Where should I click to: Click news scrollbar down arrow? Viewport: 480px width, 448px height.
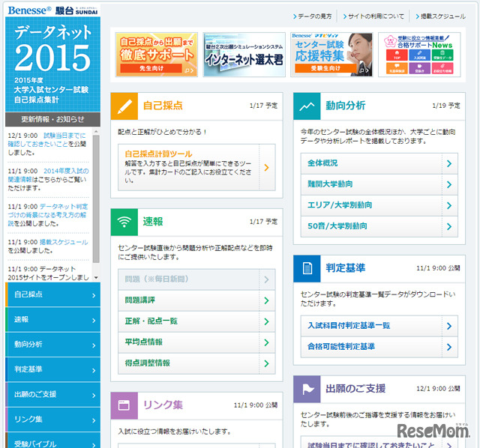(x=96, y=278)
